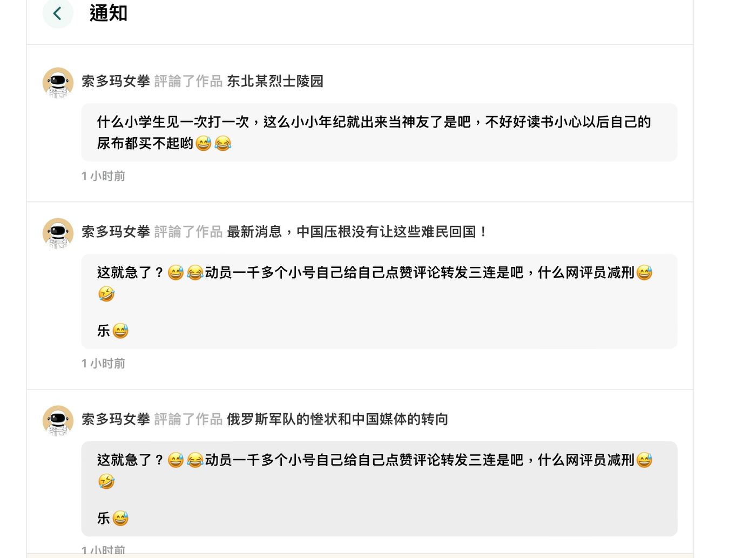Click 評論了作品 label before 最新消息
The width and height of the screenshot is (756, 558).
point(188,232)
